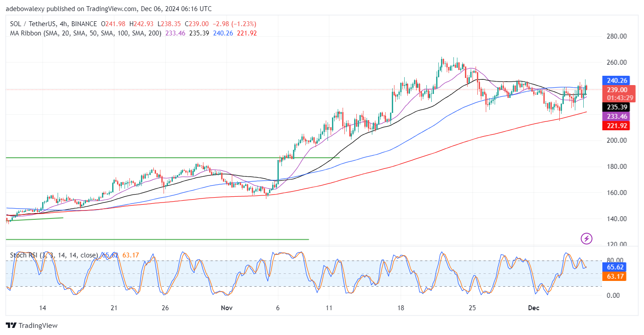This screenshot has width=644, height=335.
Task: Click the 26 date label on time axis
Action: point(165,308)
